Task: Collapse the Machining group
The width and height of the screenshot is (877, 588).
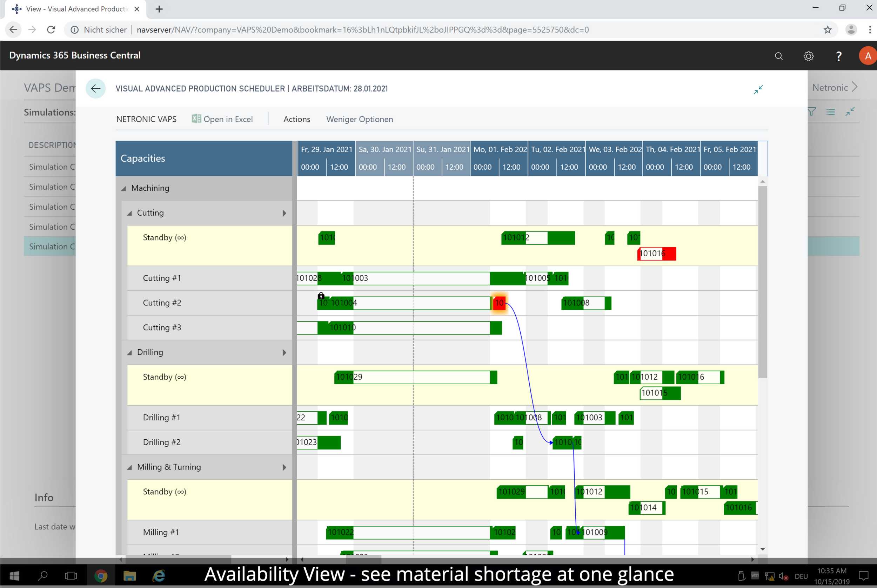Action: [123, 189]
